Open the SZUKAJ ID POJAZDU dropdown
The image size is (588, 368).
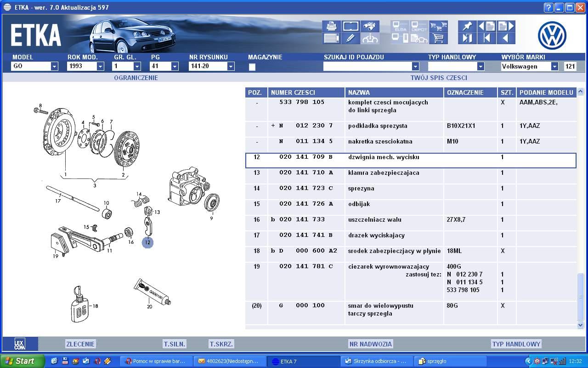point(415,66)
